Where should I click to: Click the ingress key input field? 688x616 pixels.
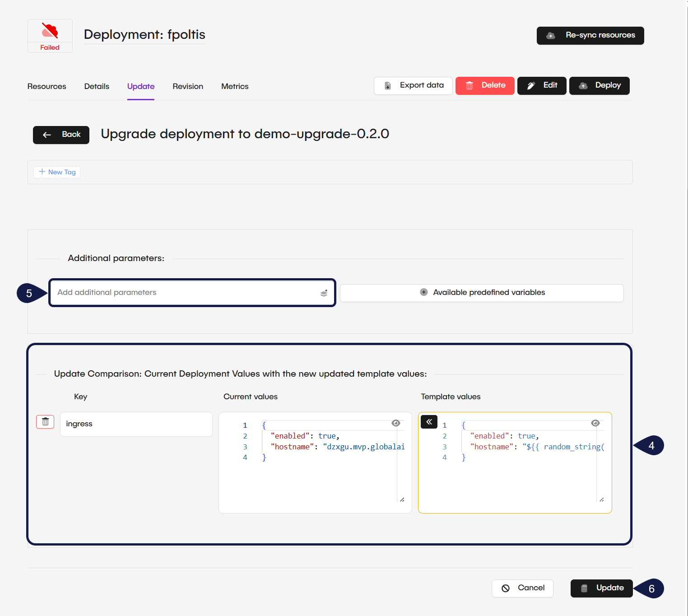[136, 424]
